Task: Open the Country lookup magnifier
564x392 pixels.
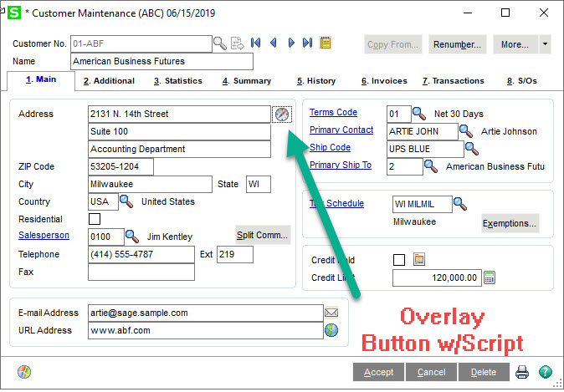Action: (126, 201)
